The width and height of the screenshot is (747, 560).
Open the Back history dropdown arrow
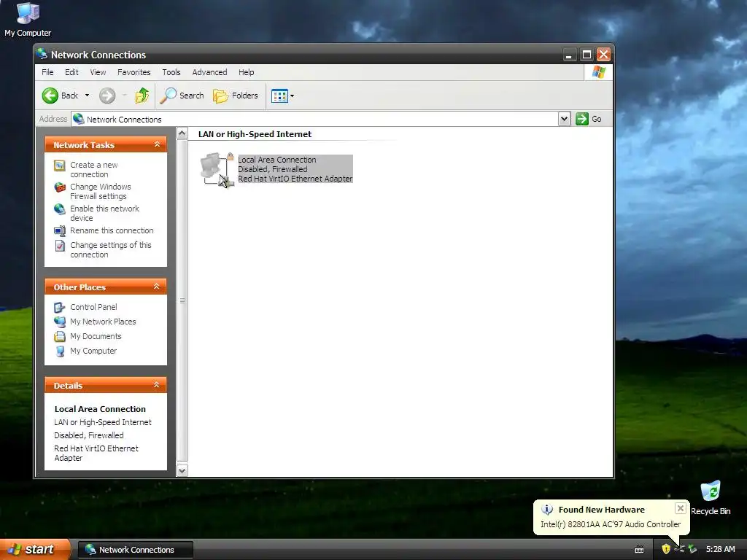(x=88, y=96)
